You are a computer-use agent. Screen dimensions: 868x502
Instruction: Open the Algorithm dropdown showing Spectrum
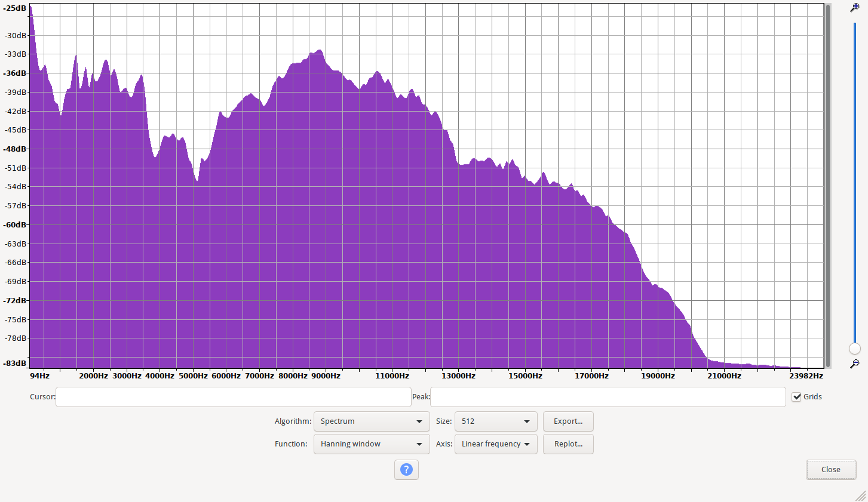[372, 421]
